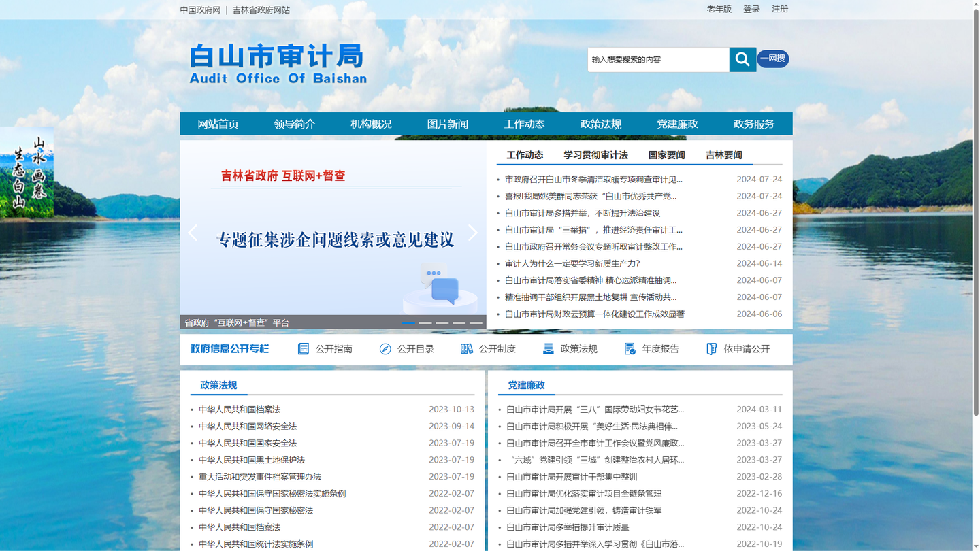The width and height of the screenshot is (980, 551).
Task: Open the 党建廉政 section heading
Action: 526,385
